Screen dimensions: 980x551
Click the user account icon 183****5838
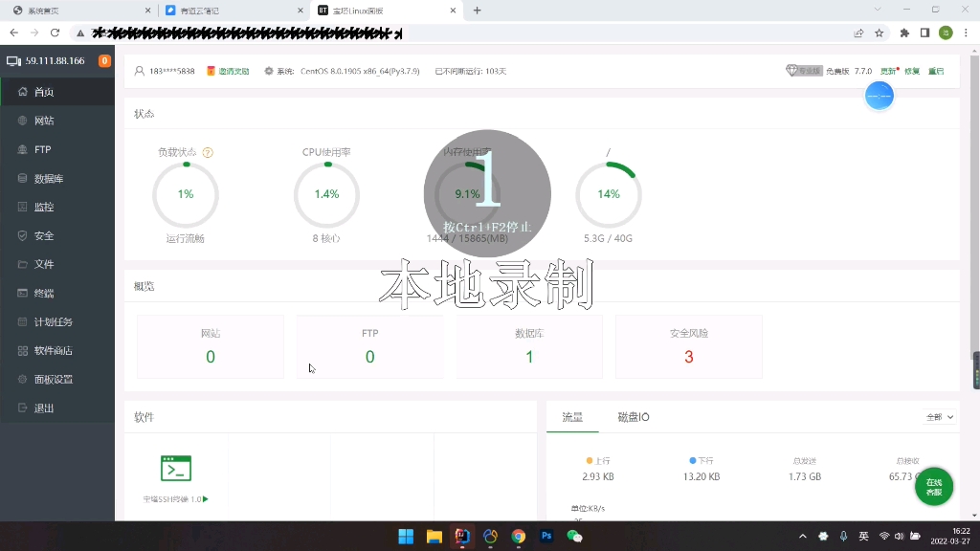pyautogui.click(x=140, y=71)
